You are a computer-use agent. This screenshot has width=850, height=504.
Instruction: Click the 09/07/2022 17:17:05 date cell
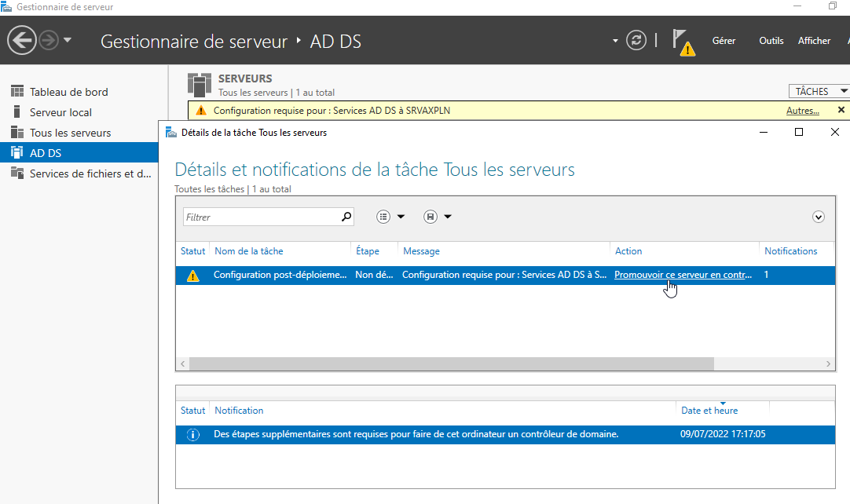pos(723,434)
